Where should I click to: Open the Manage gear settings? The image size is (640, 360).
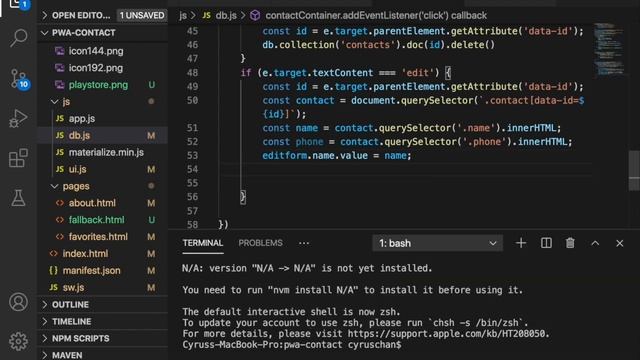18,341
